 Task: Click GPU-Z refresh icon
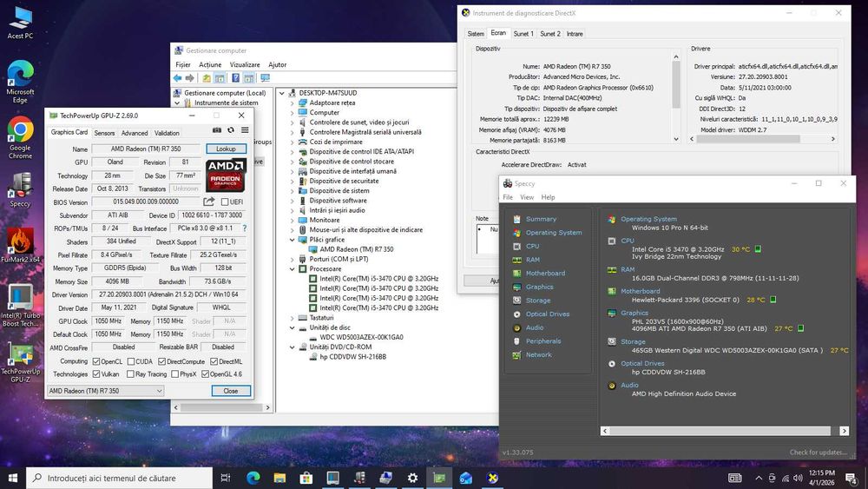point(231,130)
